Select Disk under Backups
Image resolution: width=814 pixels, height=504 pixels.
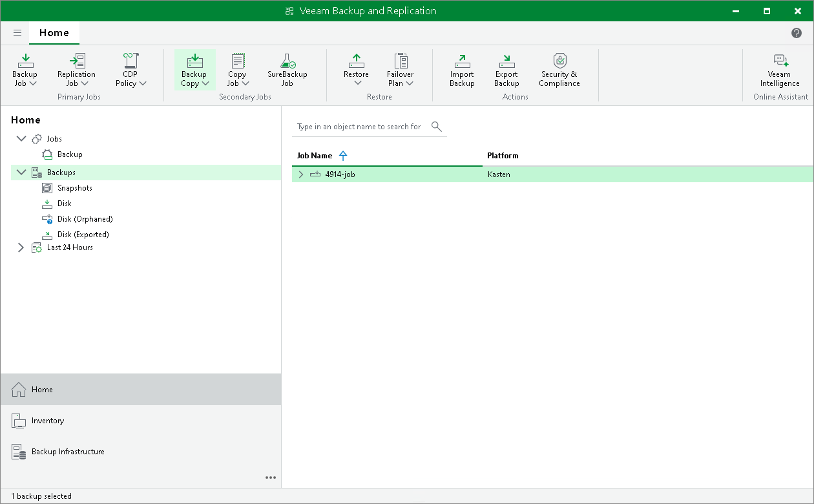(65, 204)
